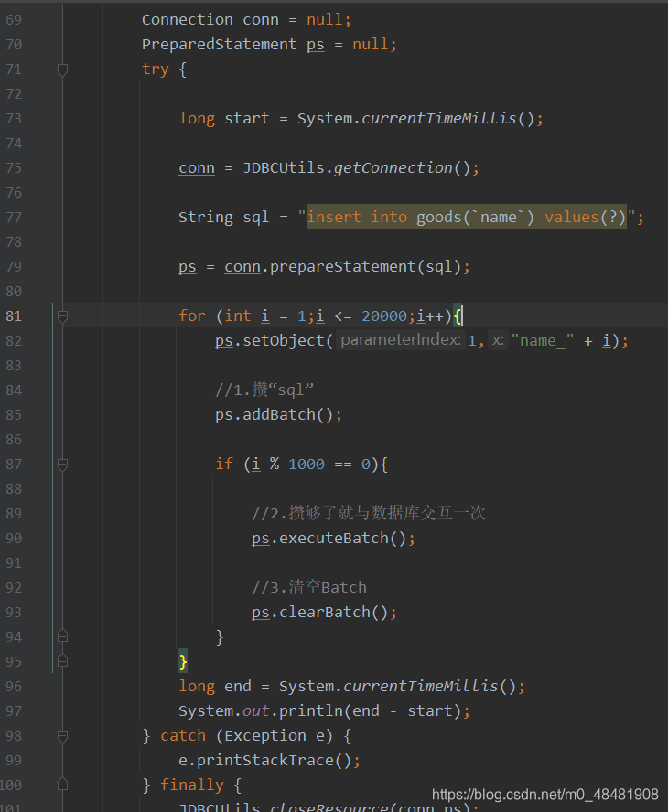Click line number 77 in the gutter
The image size is (668, 812).
tap(14, 218)
